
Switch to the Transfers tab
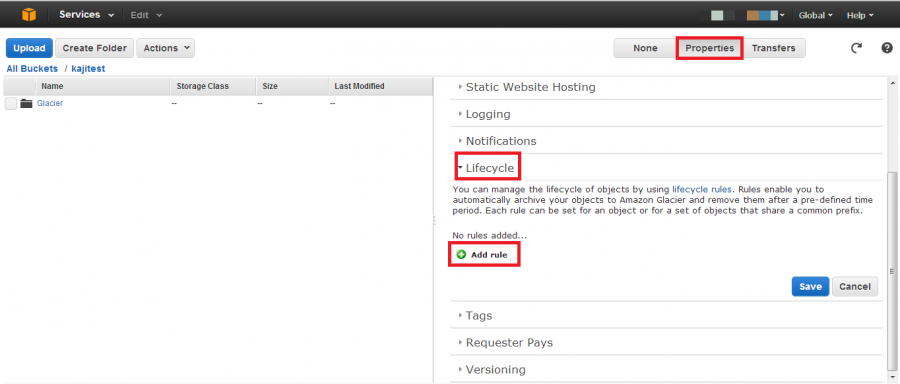pyautogui.click(x=773, y=48)
